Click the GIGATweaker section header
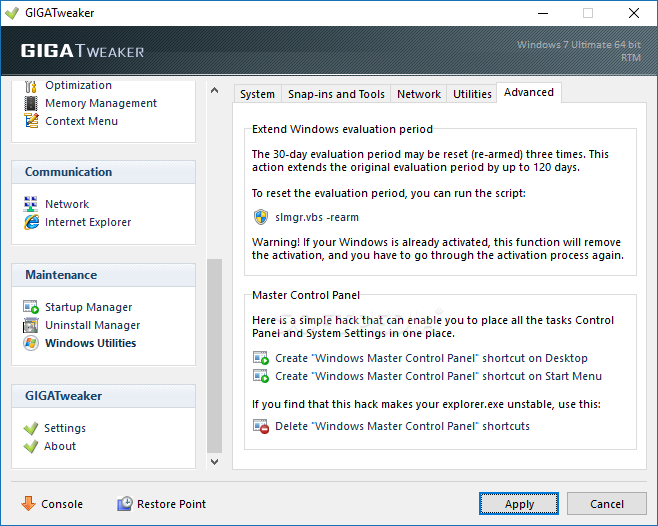Viewport: 658px width, 526px height. 103,396
